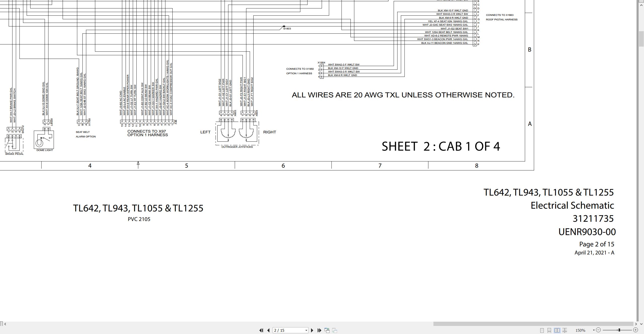Click the CONNECTS TO X97 OPTION 1 HARNESS text
The image size is (644, 334).
147,133
